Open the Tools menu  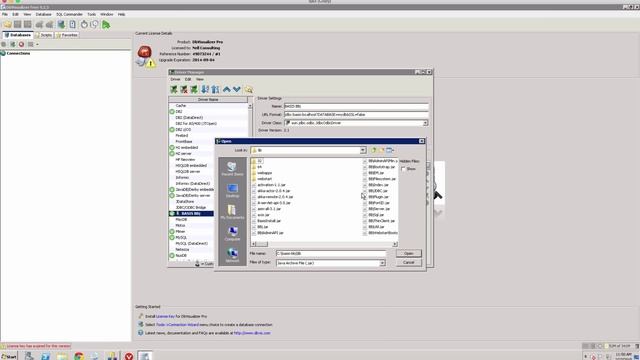click(x=91, y=14)
